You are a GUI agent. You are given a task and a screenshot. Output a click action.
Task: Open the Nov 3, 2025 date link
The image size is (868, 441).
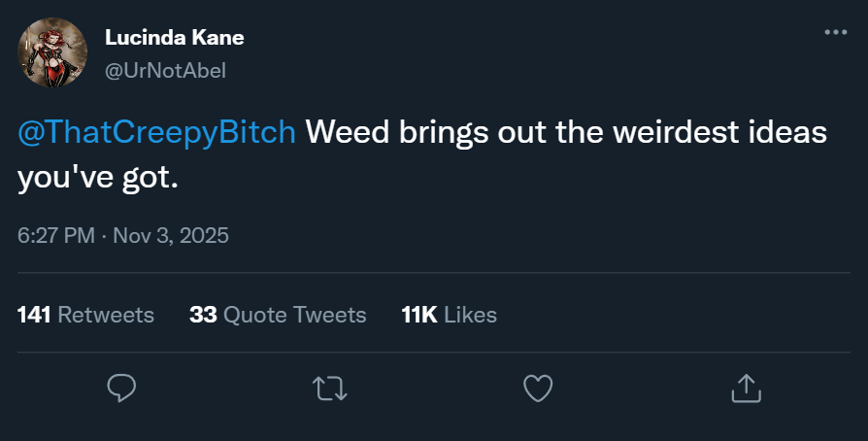click(169, 236)
